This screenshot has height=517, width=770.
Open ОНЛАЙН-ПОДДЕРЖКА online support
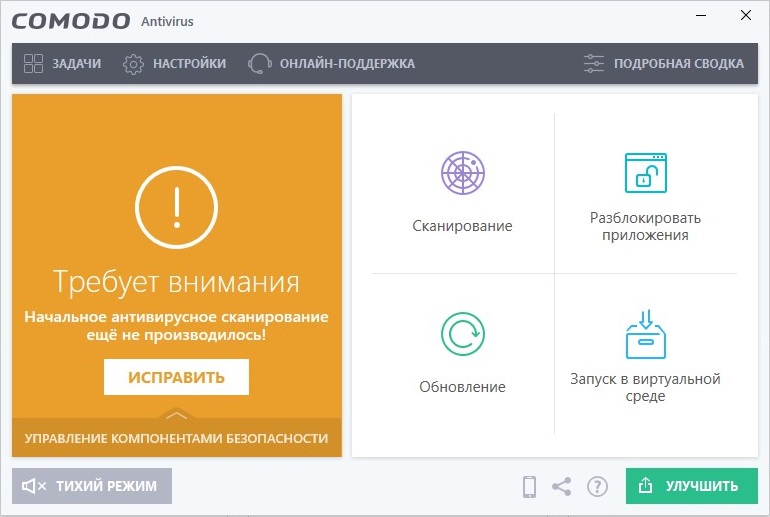(x=331, y=64)
